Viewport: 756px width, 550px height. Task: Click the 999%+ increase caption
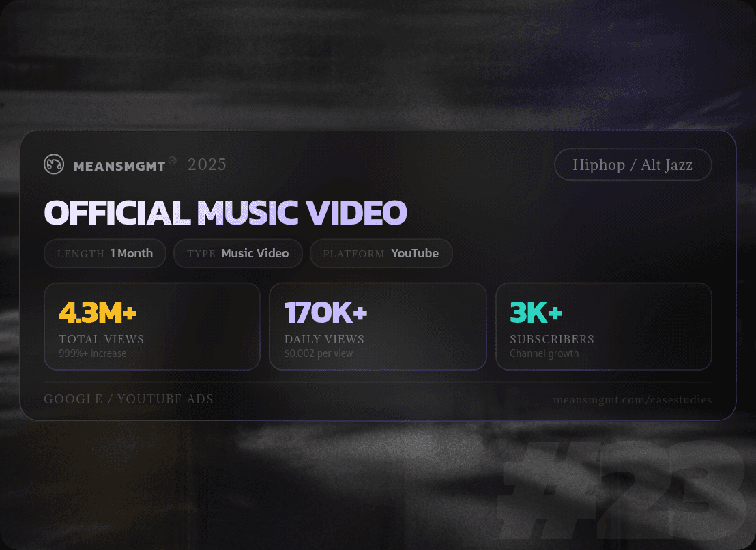click(93, 353)
